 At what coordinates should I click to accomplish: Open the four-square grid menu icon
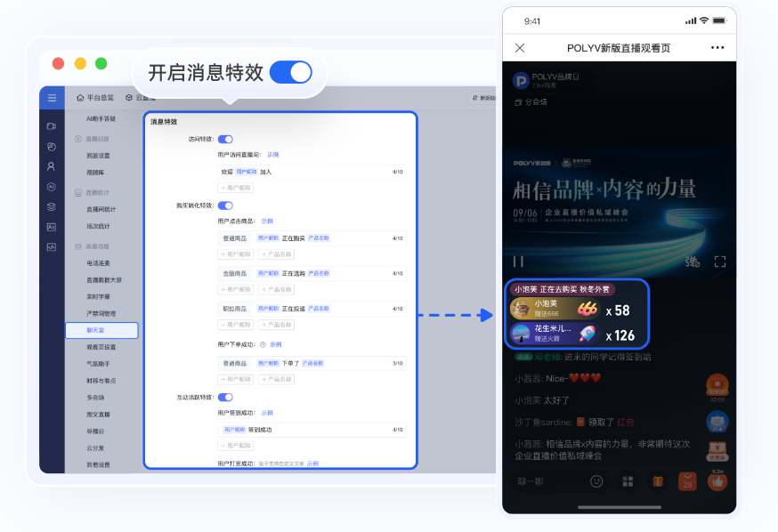(628, 481)
